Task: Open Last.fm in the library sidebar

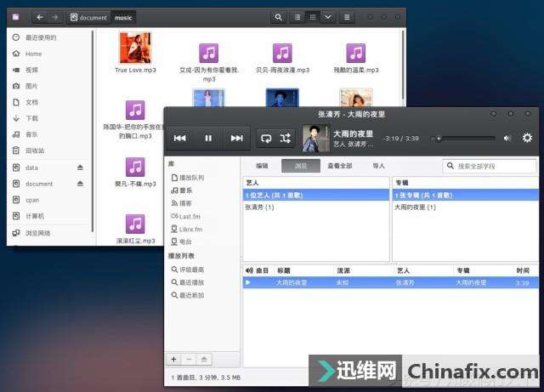Action: pyautogui.click(x=190, y=216)
